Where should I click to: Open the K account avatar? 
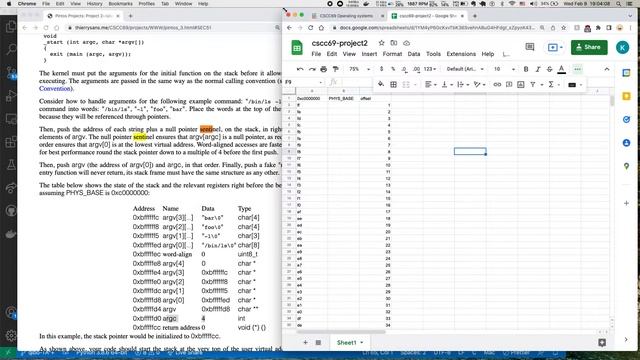(x=622, y=47)
